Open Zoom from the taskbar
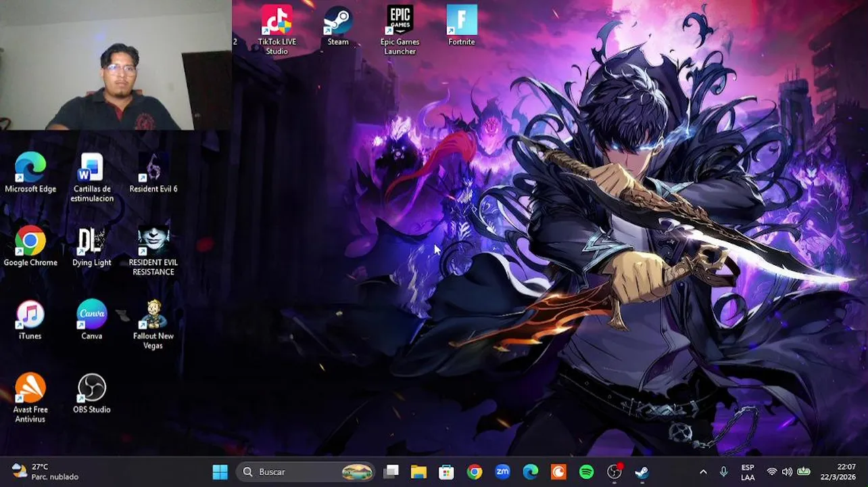868x487 pixels. (502, 471)
